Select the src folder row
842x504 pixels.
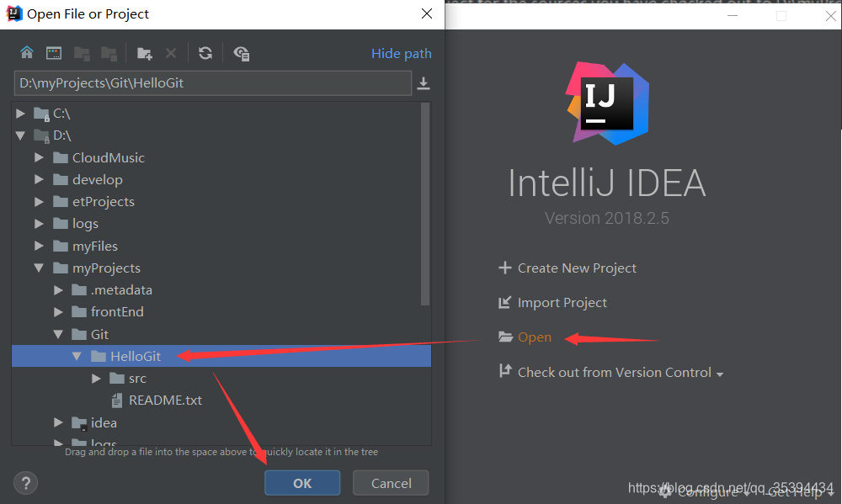click(221, 379)
